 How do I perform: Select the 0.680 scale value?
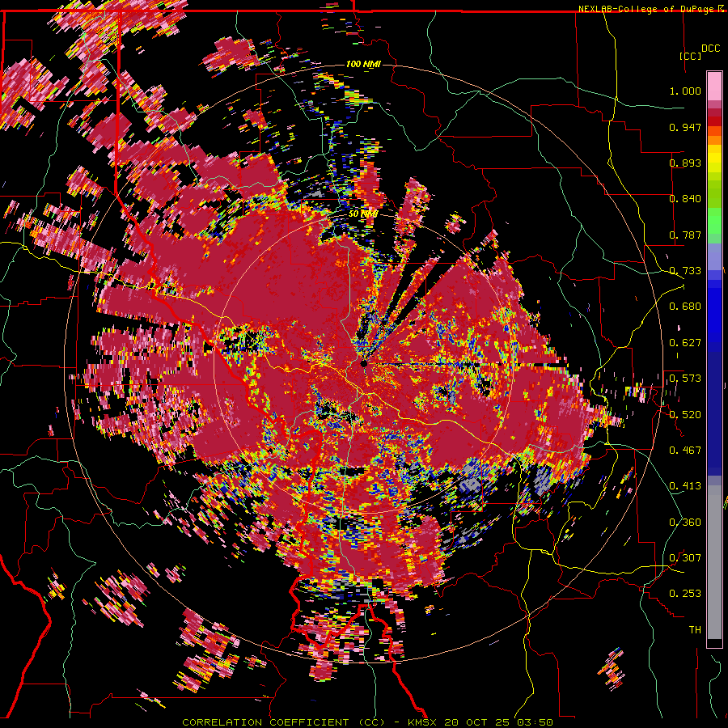[685, 307]
